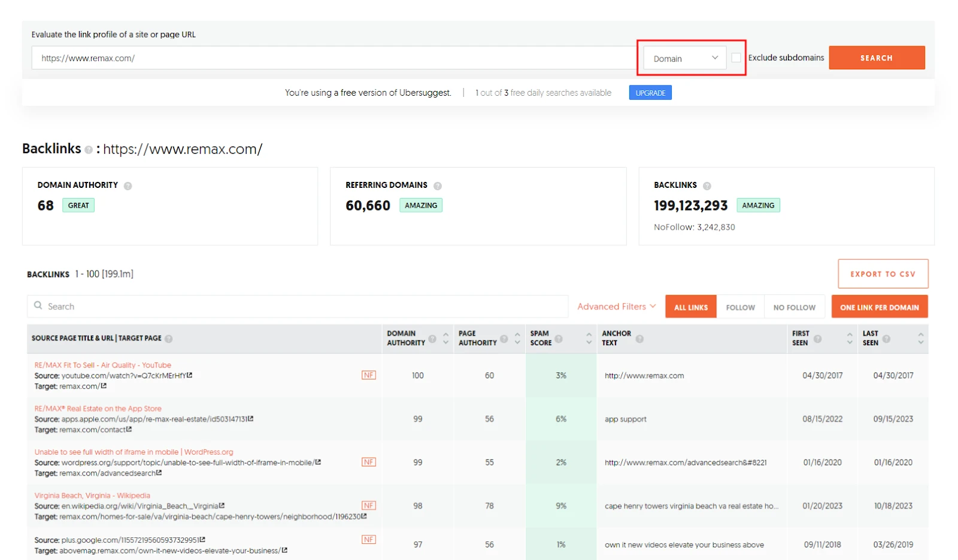The image size is (958, 560).
Task: Sort table using First Seen column arrows
Action: tap(850, 339)
